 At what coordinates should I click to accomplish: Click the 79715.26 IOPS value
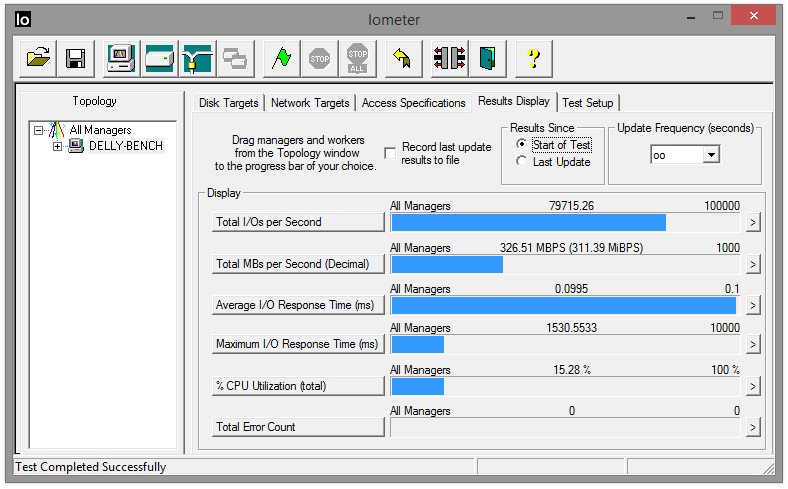pyautogui.click(x=571, y=206)
